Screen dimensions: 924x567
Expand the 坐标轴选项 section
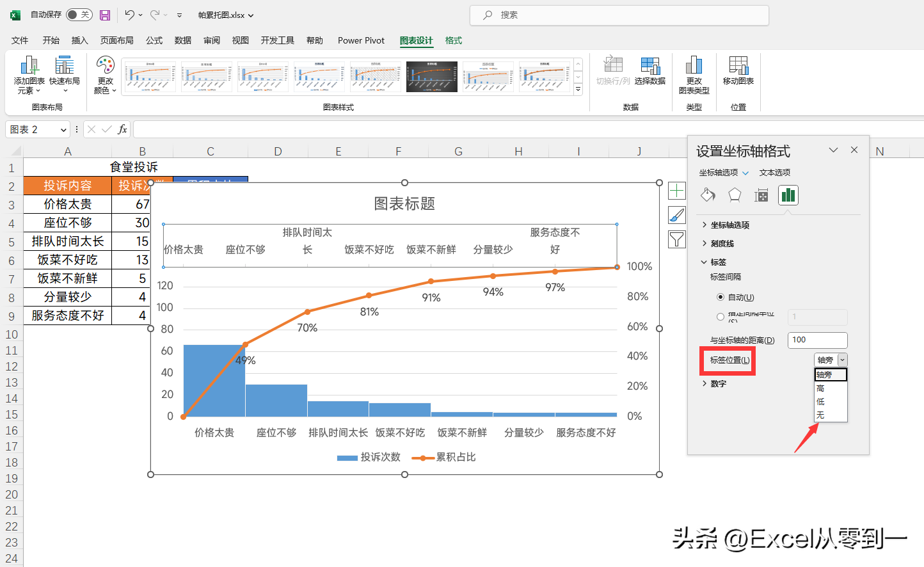pyautogui.click(x=726, y=225)
